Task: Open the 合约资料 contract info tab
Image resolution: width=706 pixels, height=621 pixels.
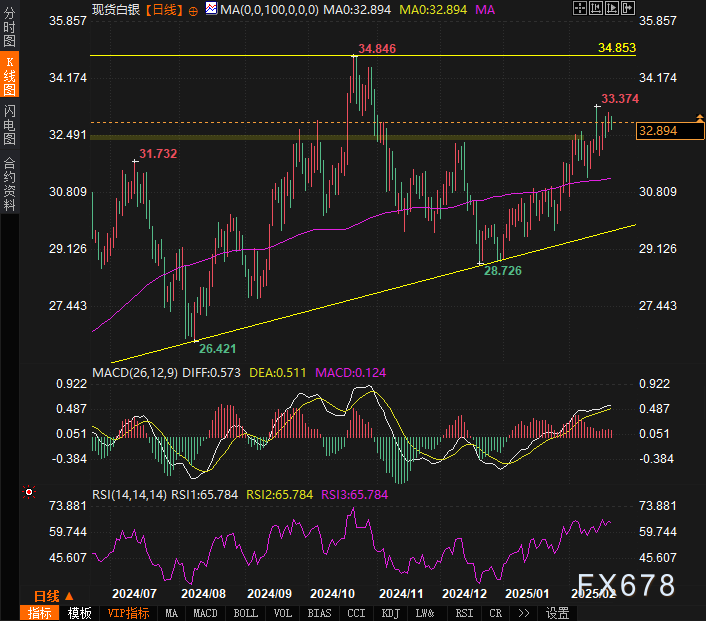Action: point(9,183)
